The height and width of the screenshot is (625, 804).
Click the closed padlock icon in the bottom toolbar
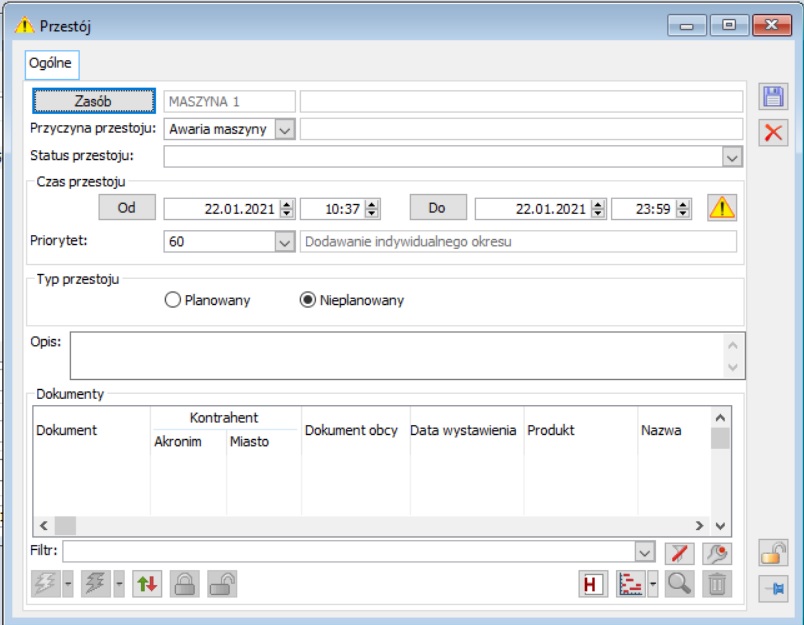(185, 584)
